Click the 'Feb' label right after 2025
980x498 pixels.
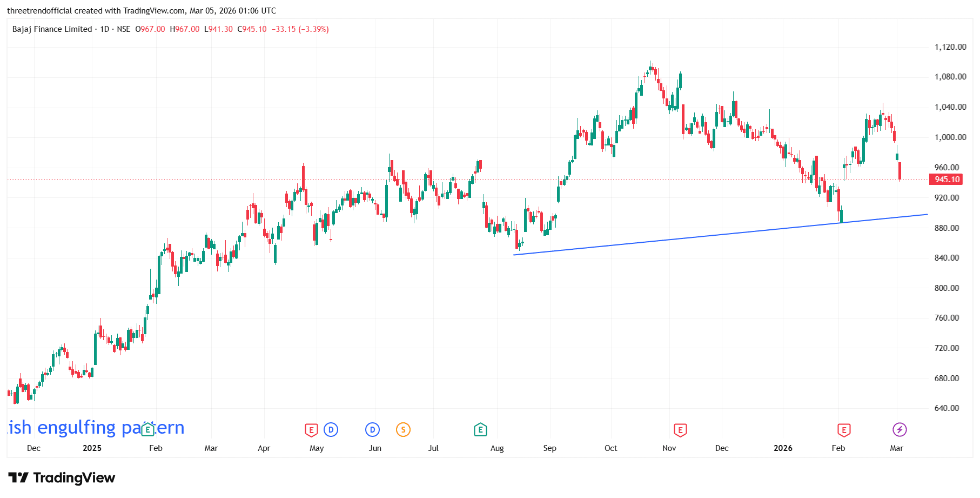click(156, 448)
